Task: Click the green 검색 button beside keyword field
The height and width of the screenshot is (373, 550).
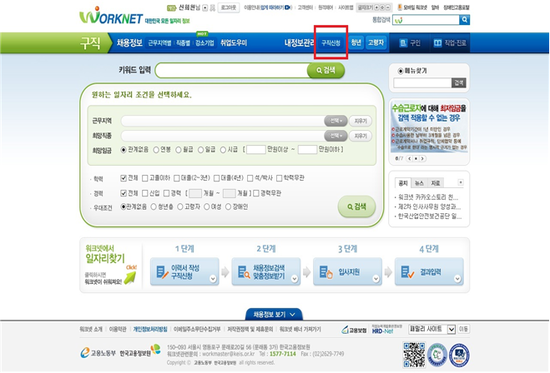Action: click(x=326, y=71)
